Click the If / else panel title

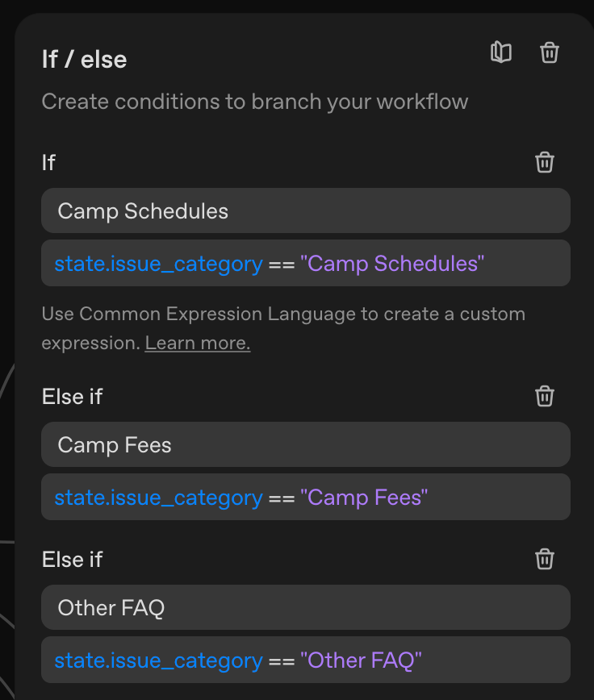click(x=84, y=59)
